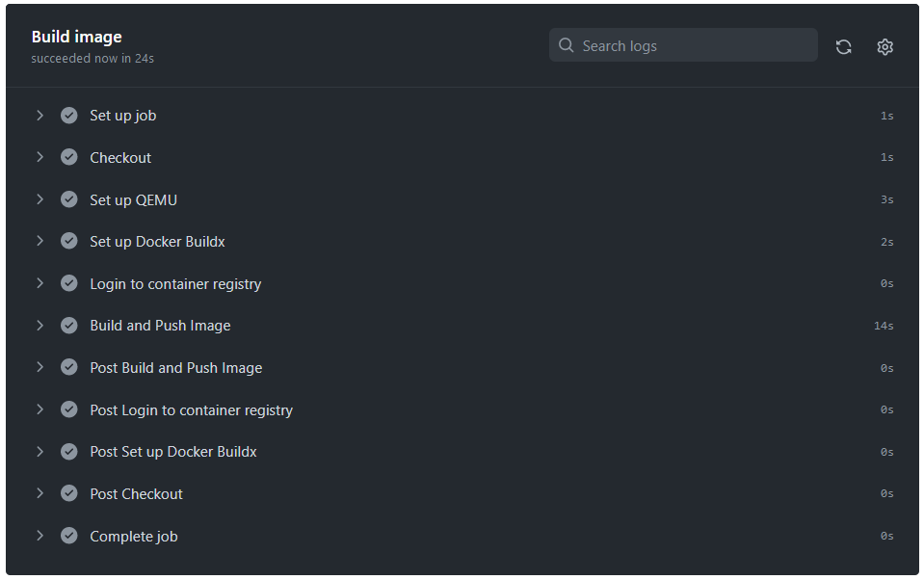
Task: Click the Build image job title
Action: coord(77,37)
